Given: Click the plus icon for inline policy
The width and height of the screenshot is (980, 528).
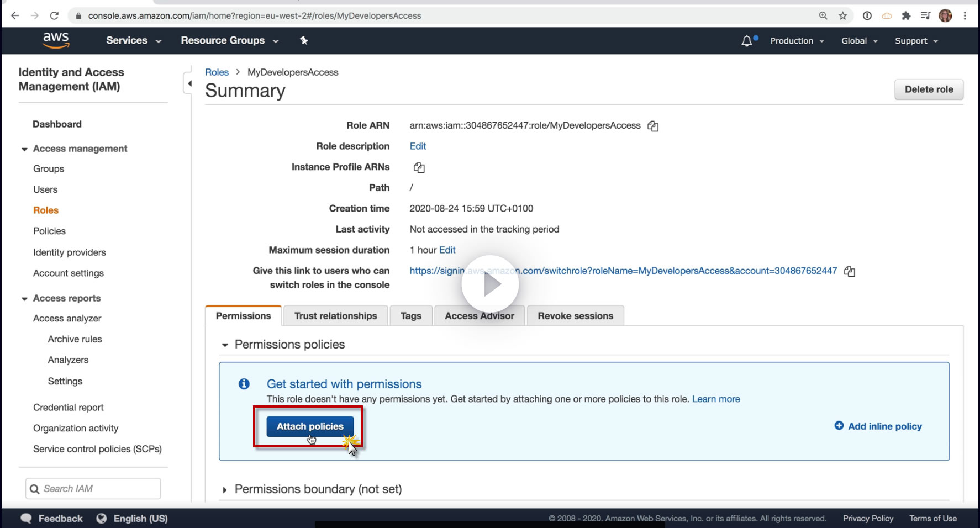Looking at the screenshot, I should pyautogui.click(x=839, y=426).
